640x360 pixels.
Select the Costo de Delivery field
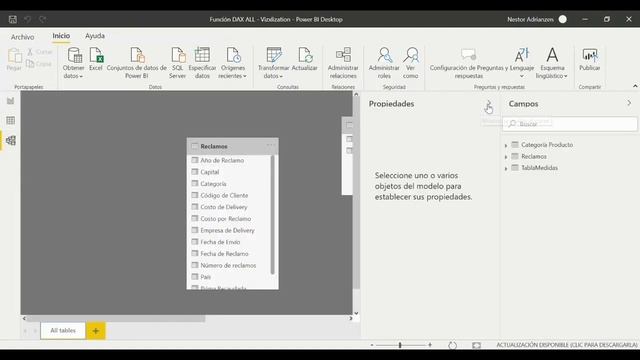pyautogui.click(x=224, y=207)
